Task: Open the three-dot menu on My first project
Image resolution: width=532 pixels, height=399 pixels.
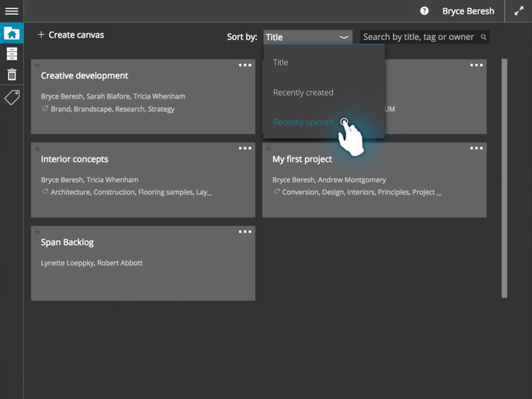Action: click(476, 148)
